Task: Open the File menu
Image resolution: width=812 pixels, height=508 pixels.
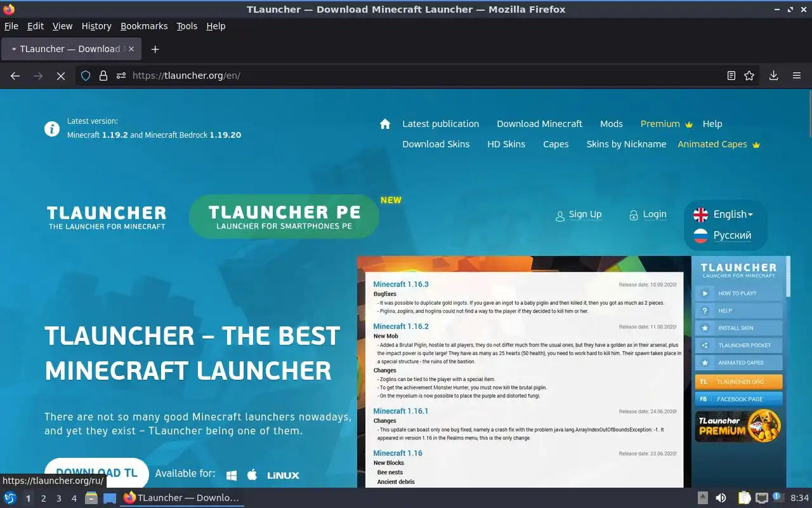Action: point(11,26)
